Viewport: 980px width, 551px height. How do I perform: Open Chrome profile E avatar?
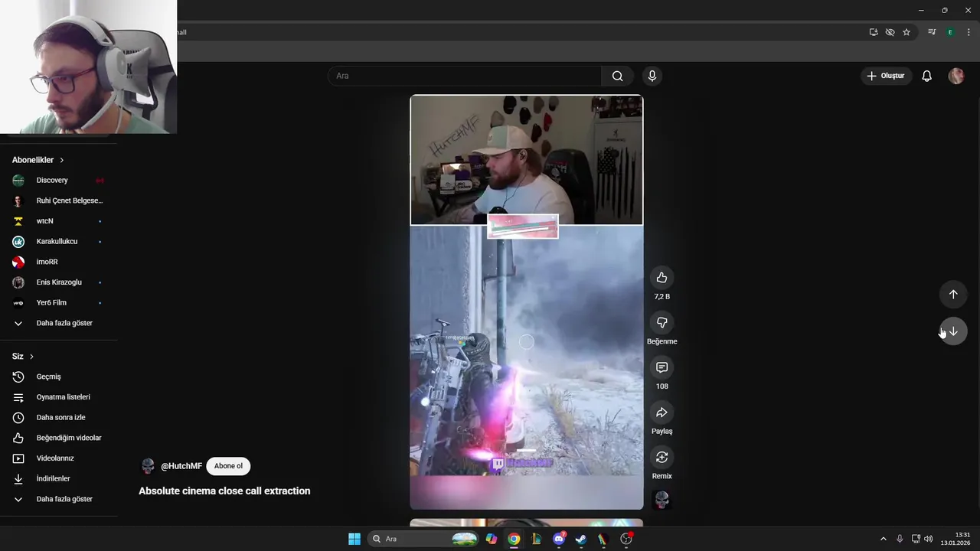coord(950,32)
